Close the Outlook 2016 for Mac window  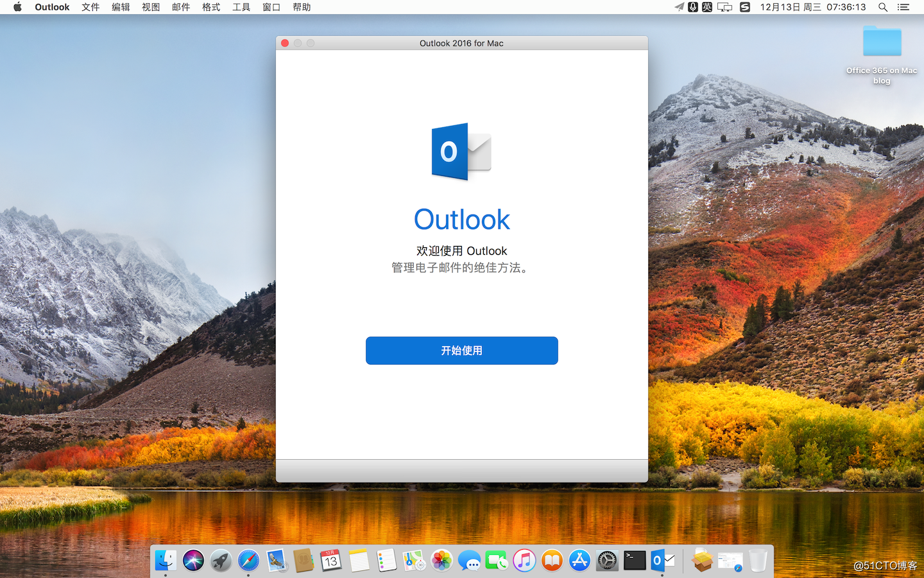point(285,43)
